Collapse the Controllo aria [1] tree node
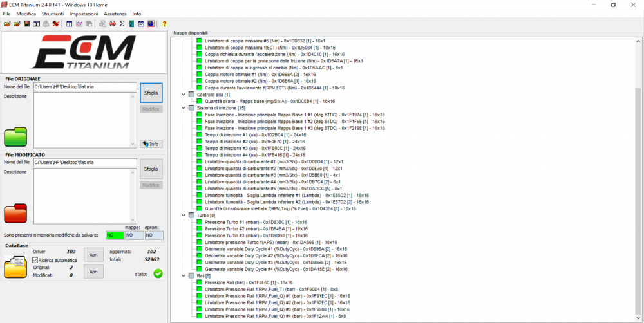This screenshot has width=644, height=323. point(183,95)
